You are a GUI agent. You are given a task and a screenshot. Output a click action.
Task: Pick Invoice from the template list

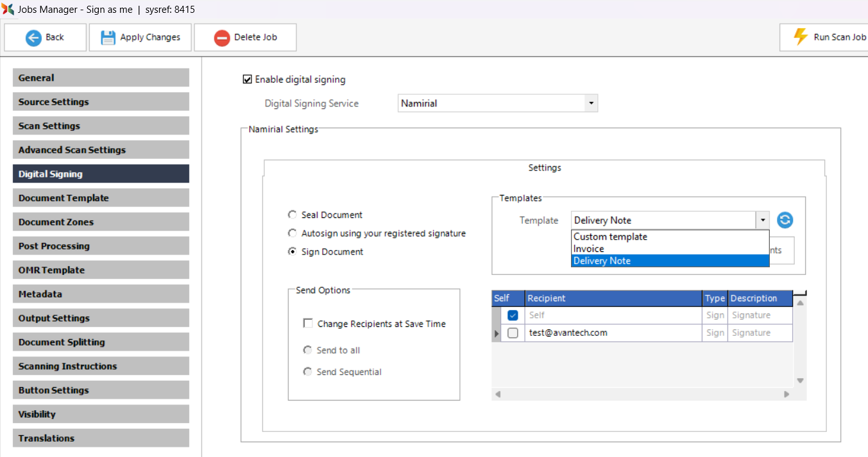(x=589, y=249)
